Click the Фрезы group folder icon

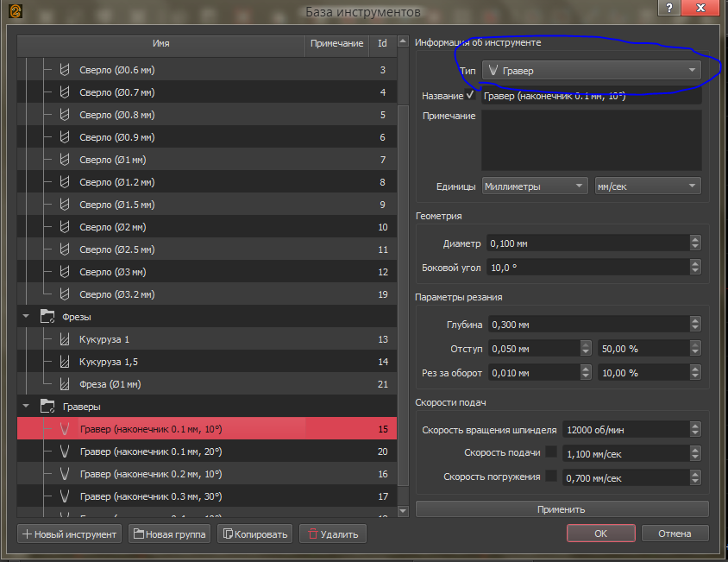(47, 317)
